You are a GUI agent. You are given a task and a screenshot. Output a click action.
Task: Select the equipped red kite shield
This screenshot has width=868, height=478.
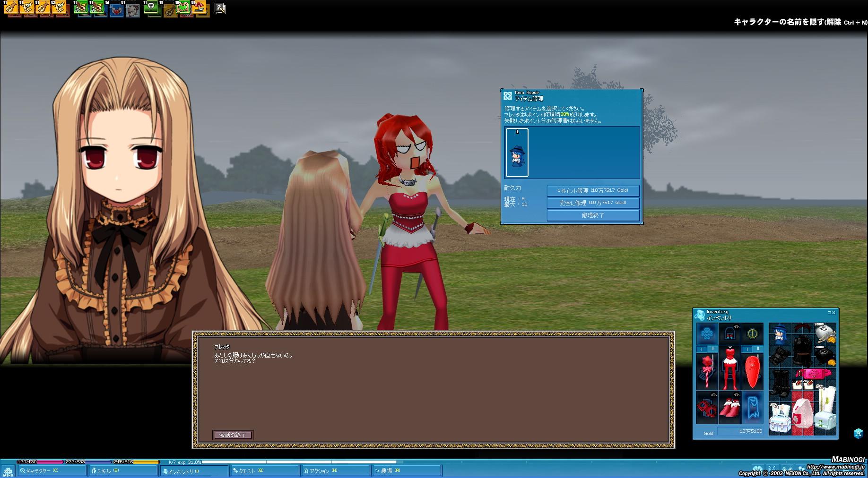coord(752,371)
